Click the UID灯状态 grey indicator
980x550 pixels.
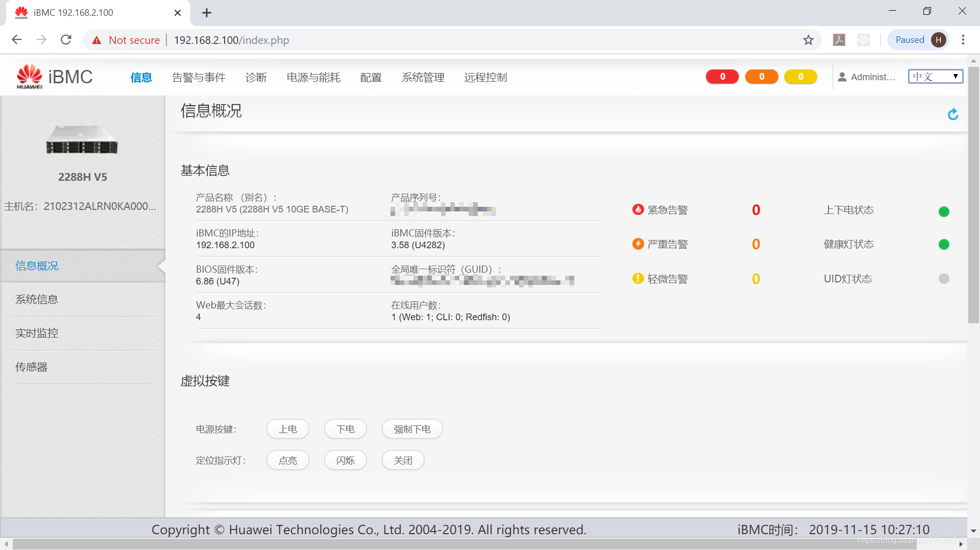944,278
